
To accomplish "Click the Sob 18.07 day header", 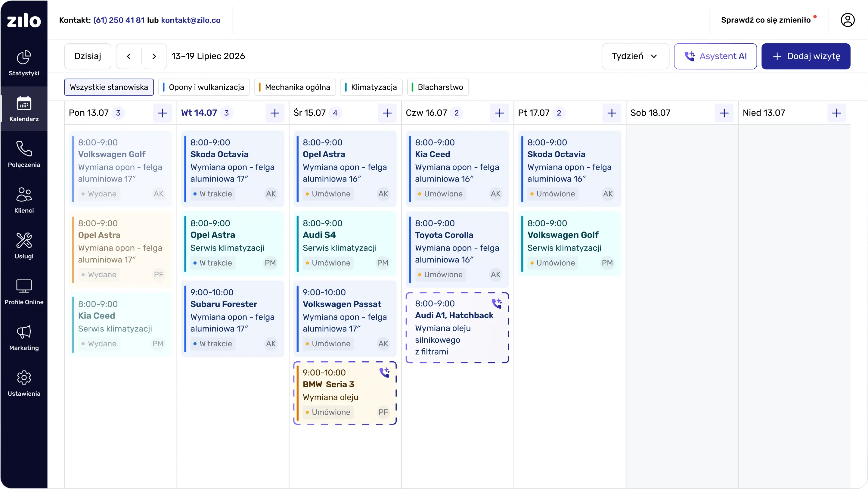I will point(650,113).
